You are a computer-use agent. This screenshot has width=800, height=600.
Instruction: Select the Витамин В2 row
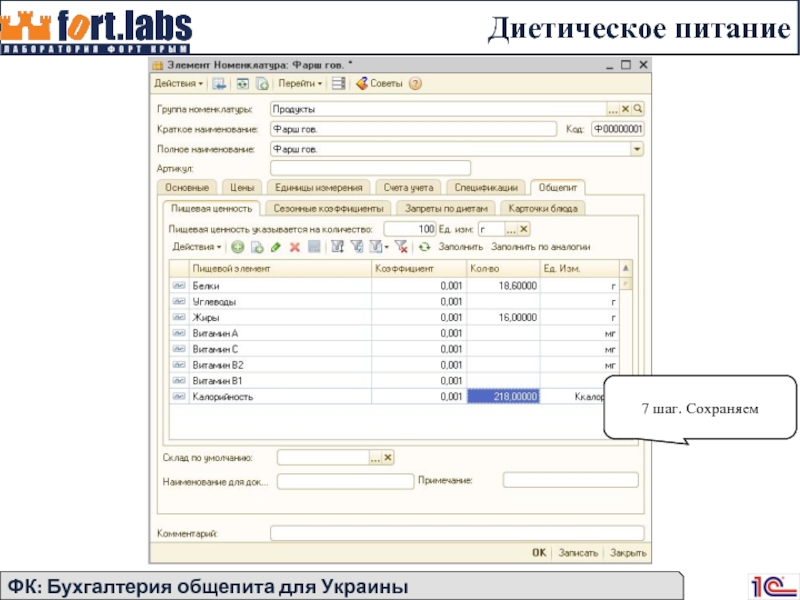394,365
